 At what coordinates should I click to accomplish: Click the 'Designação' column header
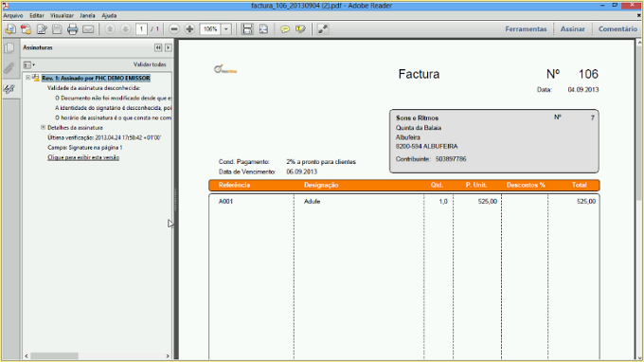click(x=321, y=185)
